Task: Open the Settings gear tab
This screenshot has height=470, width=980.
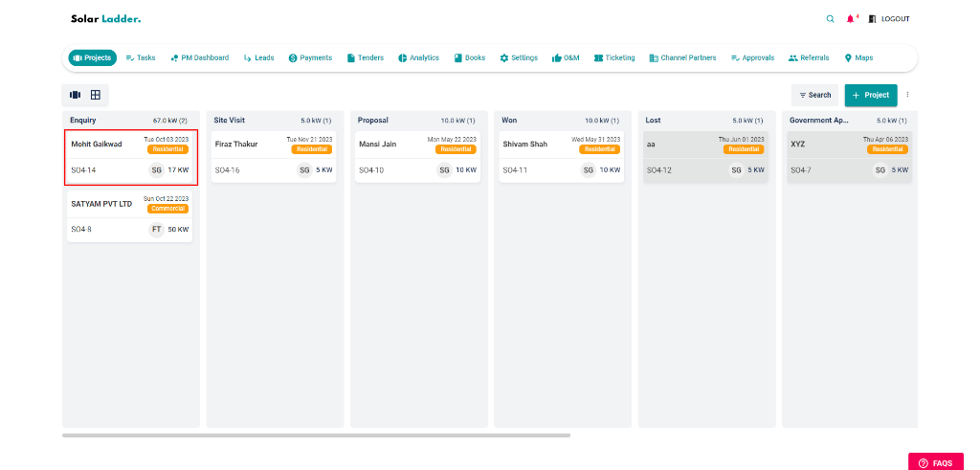Action: 519,58
